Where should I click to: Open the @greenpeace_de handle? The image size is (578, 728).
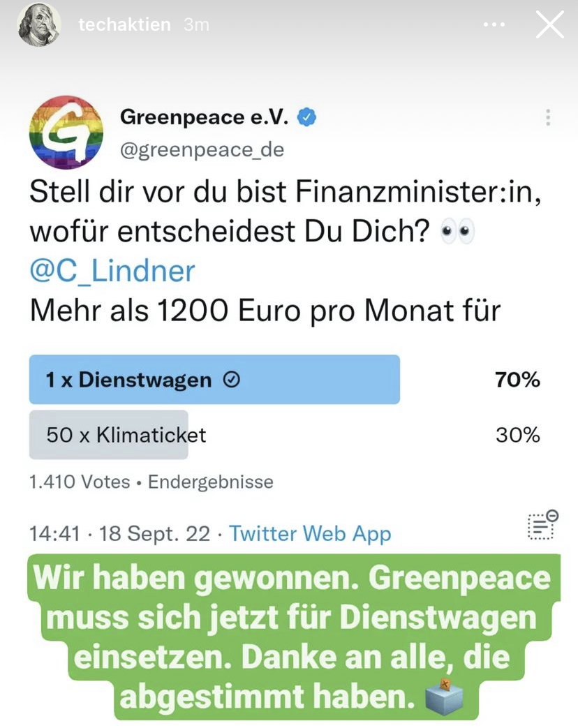(x=202, y=150)
